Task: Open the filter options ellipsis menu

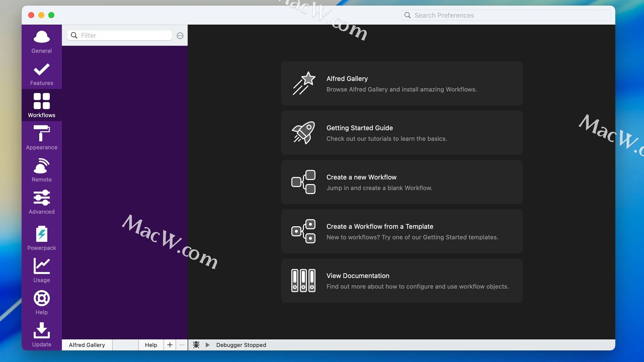Action: coord(180,36)
